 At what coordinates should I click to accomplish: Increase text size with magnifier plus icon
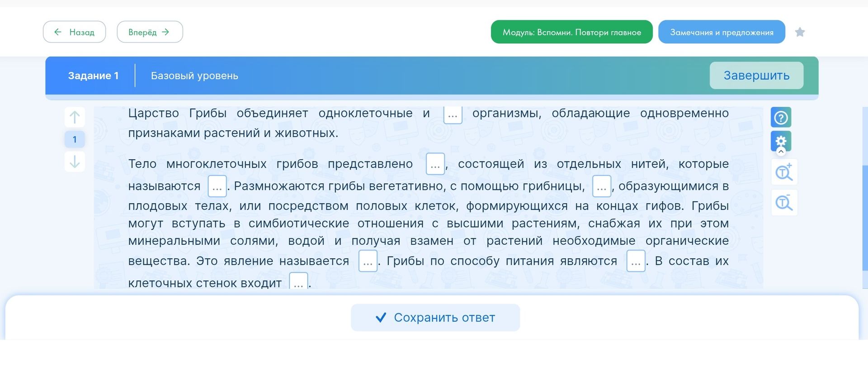click(x=784, y=172)
